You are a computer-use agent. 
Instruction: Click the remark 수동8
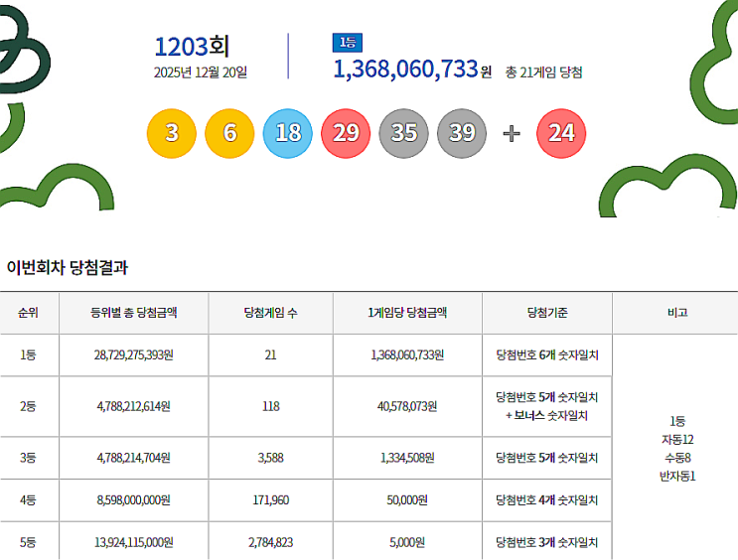[677, 458]
